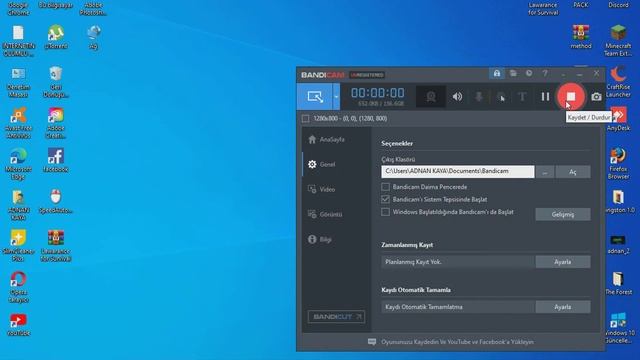Toggle the mouse cursor effect icon
The height and width of the screenshot is (360, 640).
(501, 97)
